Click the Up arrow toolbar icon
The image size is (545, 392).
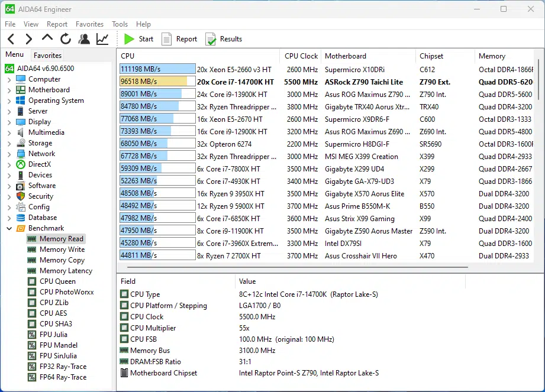(47, 38)
